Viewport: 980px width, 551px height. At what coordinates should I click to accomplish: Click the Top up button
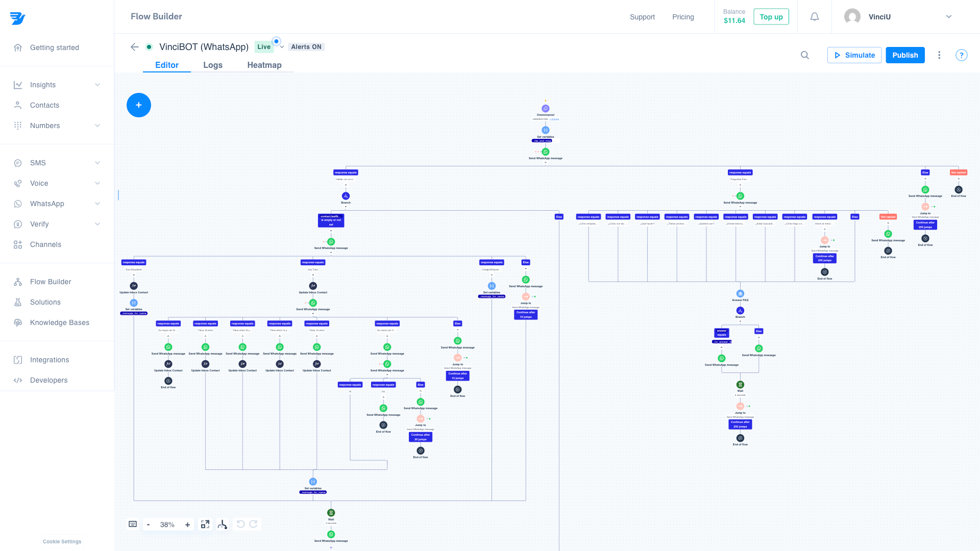[771, 17]
